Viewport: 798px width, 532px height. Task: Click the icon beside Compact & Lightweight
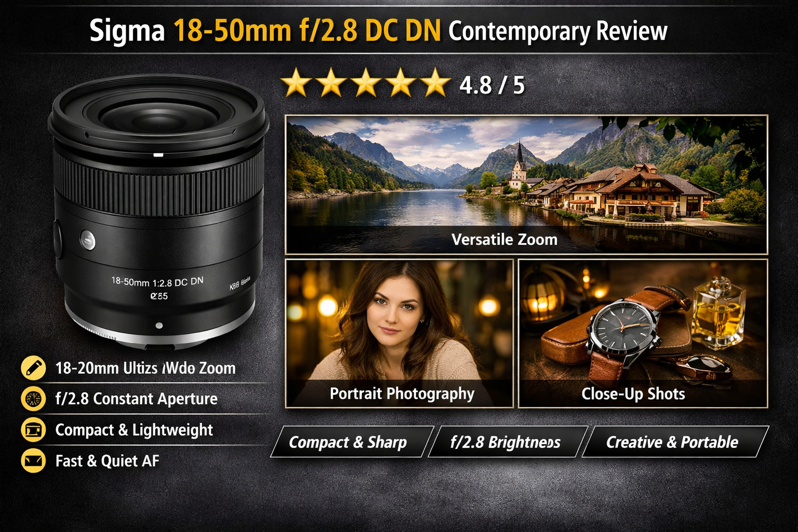(x=33, y=430)
